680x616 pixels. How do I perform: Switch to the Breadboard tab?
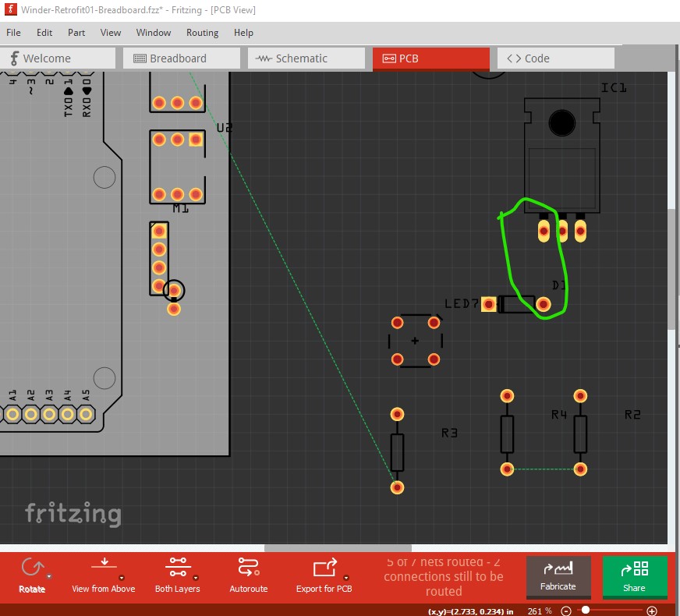pyautogui.click(x=181, y=58)
